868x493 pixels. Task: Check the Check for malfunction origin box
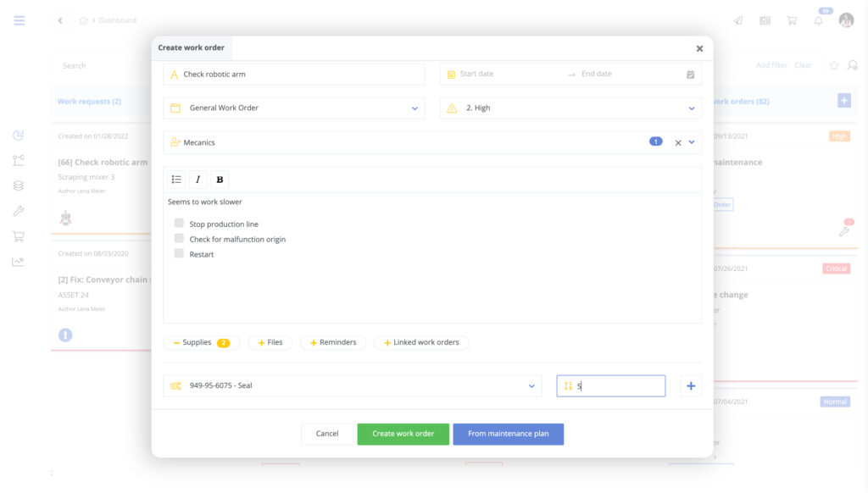coord(179,239)
